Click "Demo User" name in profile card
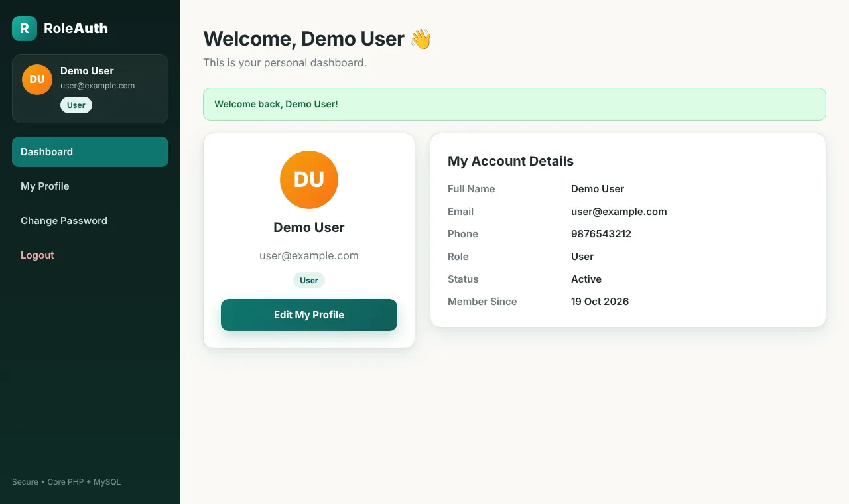The height and width of the screenshot is (504, 849). (309, 227)
